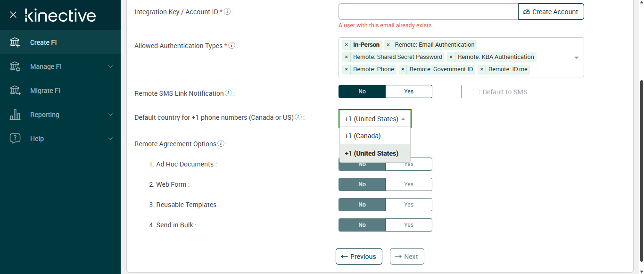The width and height of the screenshot is (644, 274).
Task: Set Send in Bulk to Yes
Action: (408, 225)
